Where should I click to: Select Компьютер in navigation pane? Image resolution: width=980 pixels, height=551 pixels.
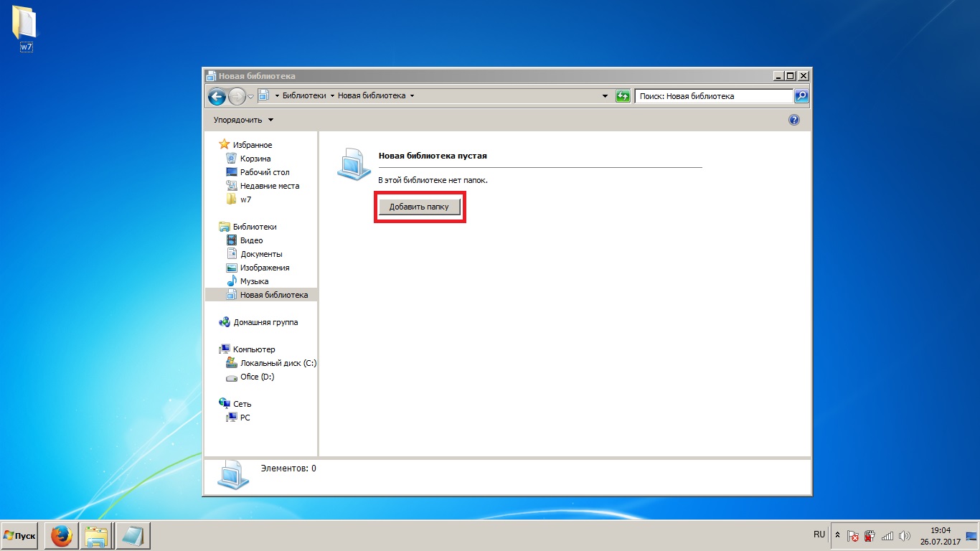click(x=254, y=349)
